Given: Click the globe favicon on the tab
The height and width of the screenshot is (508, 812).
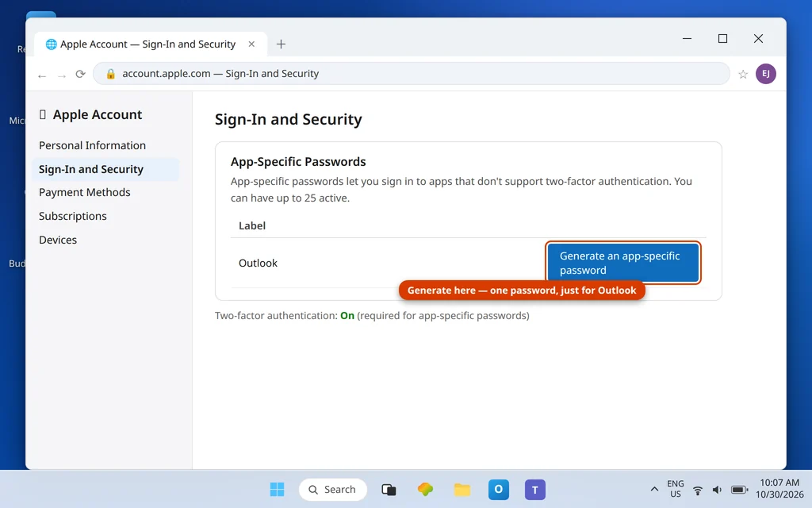Looking at the screenshot, I should (52, 44).
